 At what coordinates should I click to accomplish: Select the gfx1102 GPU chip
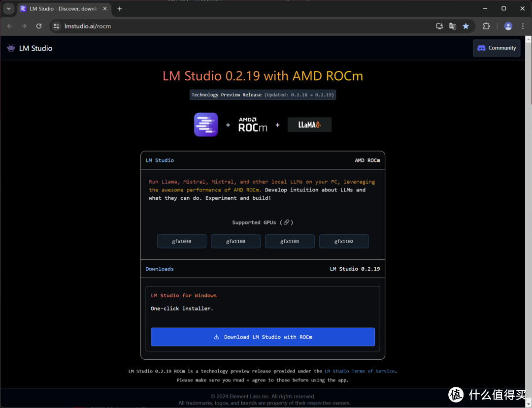(344, 241)
